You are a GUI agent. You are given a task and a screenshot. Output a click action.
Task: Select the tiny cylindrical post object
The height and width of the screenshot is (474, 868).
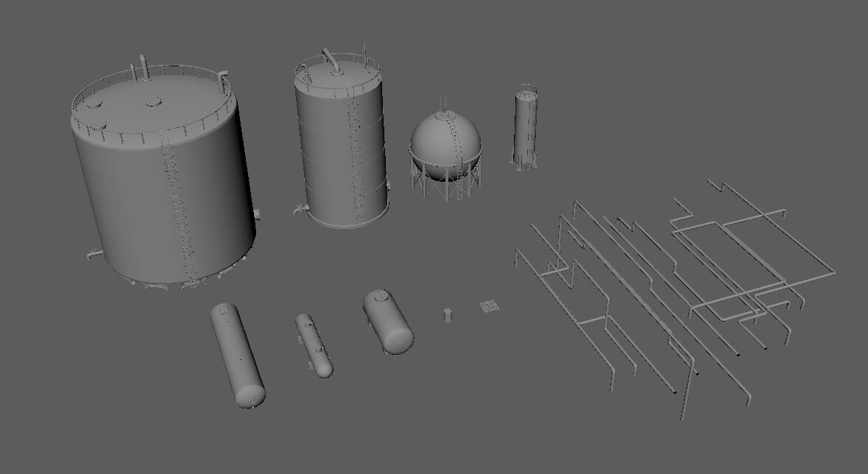pyautogui.click(x=448, y=315)
